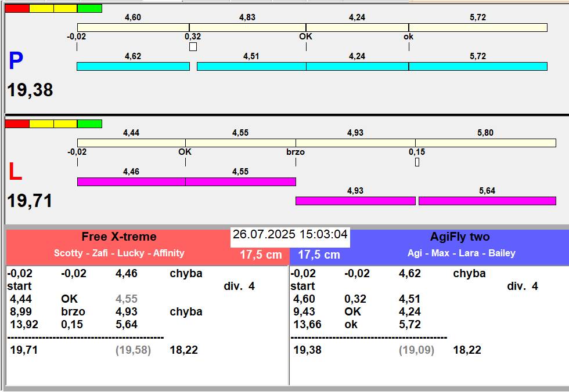Screen dimensions: 569x392
Task: Click the blue lane letter P
Action: click(16, 60)
